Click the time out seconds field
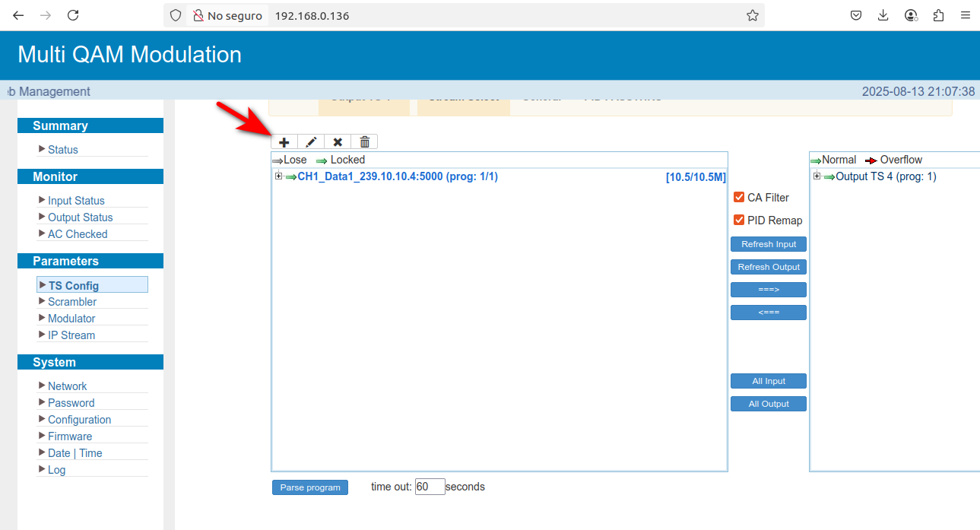The image size is (980, 530). [430, 487]
